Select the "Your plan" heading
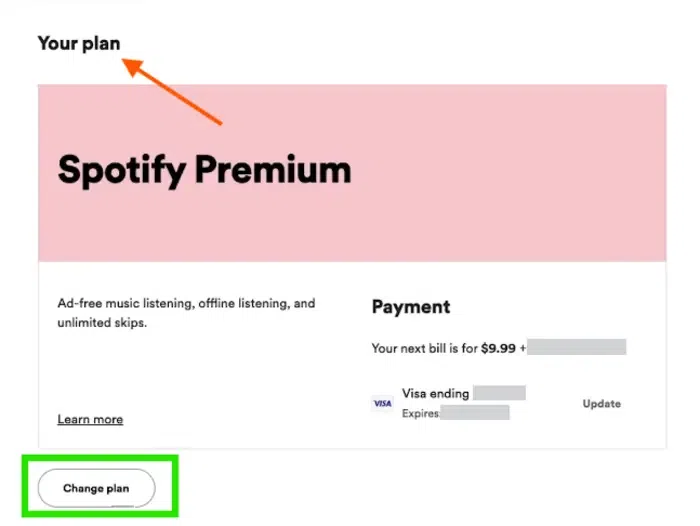700x526 pixels. point(78,43)
